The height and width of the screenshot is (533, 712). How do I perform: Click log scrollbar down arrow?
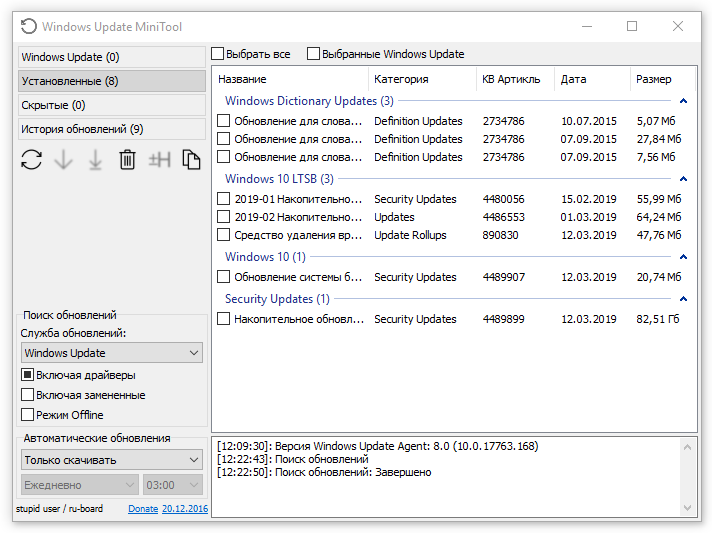pos(687,508)
